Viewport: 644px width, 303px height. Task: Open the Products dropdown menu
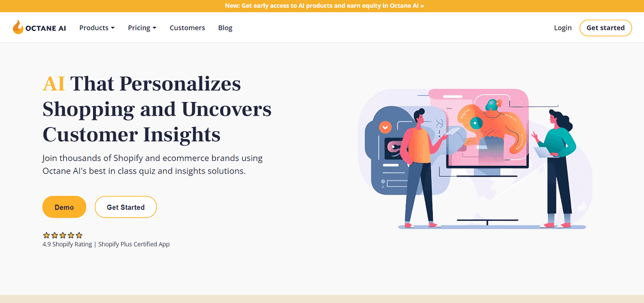click(97, 28)
